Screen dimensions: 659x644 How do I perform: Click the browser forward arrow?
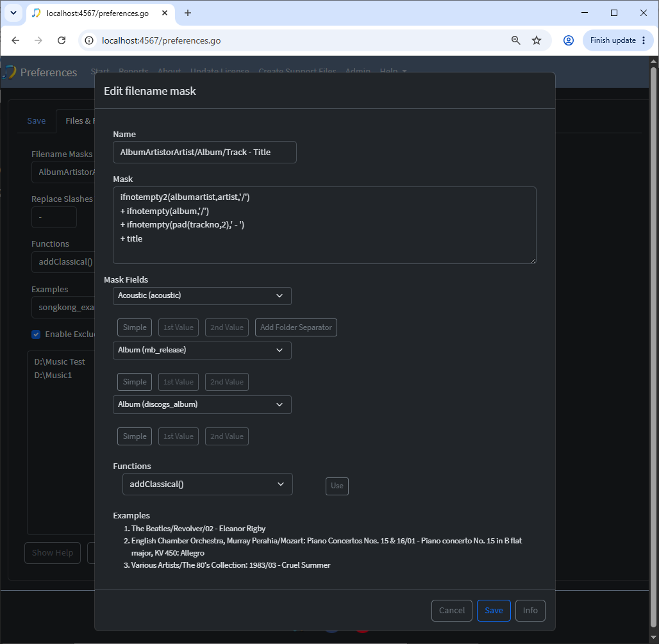(38, 40)
